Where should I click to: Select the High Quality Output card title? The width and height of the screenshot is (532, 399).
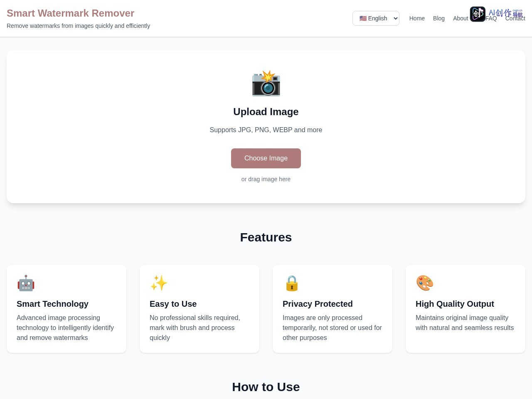(x=455, y=304)
